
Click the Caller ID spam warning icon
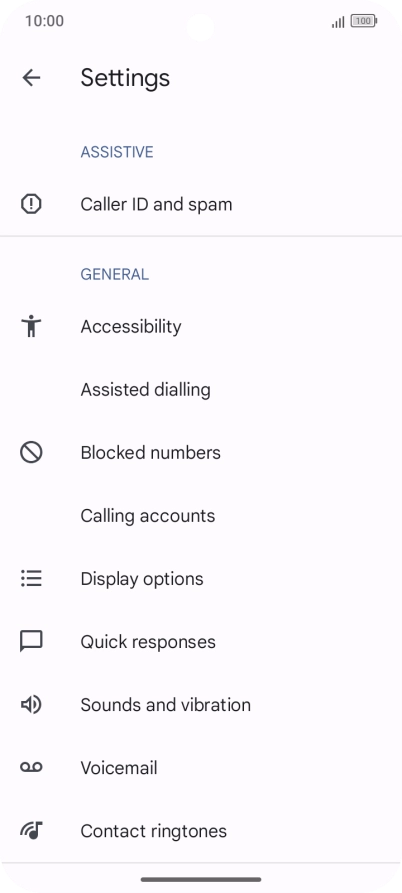click(x=31, y=204)
